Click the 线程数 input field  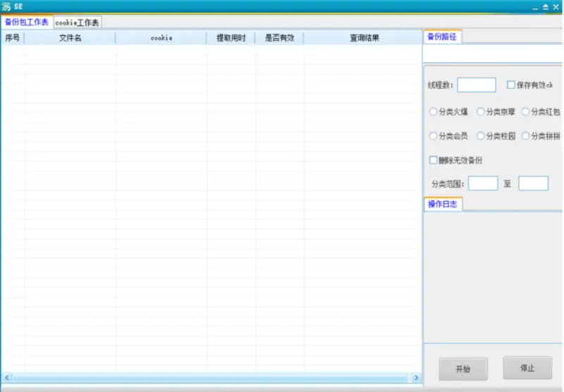click(x=477, y=85)
